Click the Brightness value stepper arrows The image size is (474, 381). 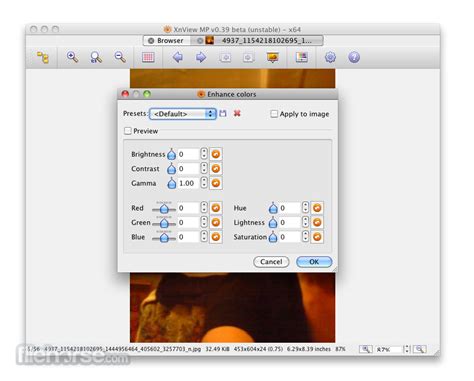204,154
